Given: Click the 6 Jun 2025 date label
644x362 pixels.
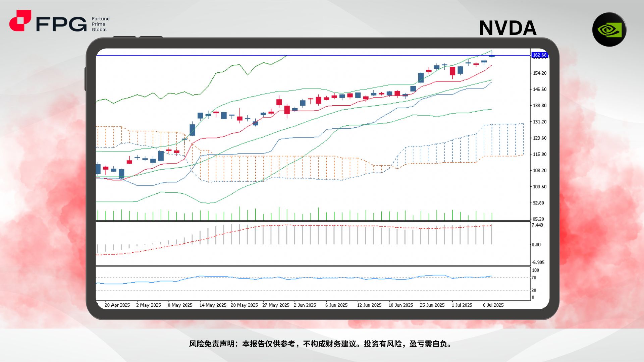Looking at the screenshot, I should 336,305.
